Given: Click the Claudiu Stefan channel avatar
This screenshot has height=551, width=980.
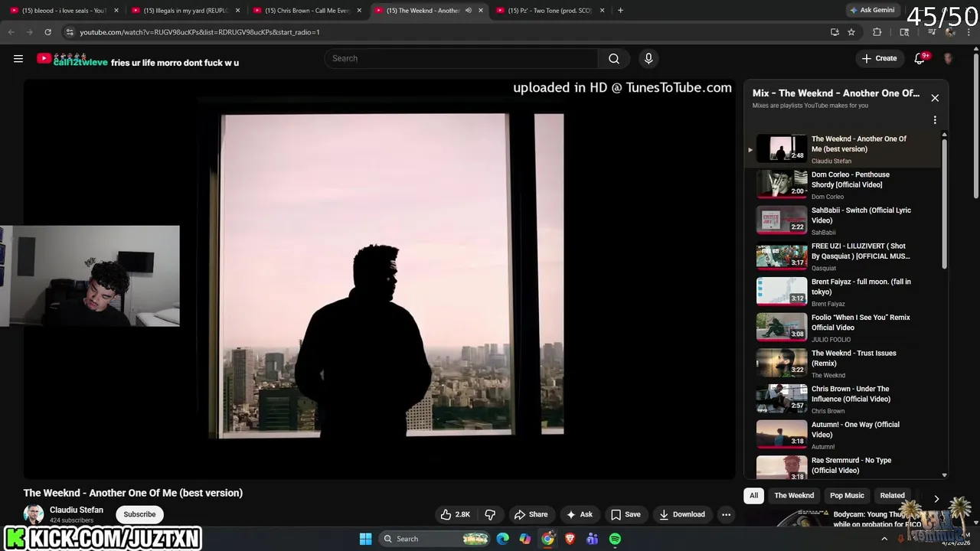Looking at the screenshot, I should (34, 514).
